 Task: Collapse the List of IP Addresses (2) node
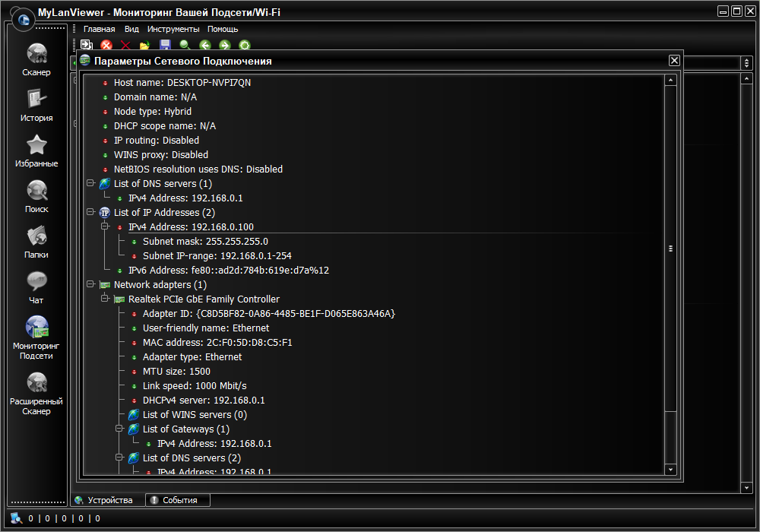[x=90, y=212]
